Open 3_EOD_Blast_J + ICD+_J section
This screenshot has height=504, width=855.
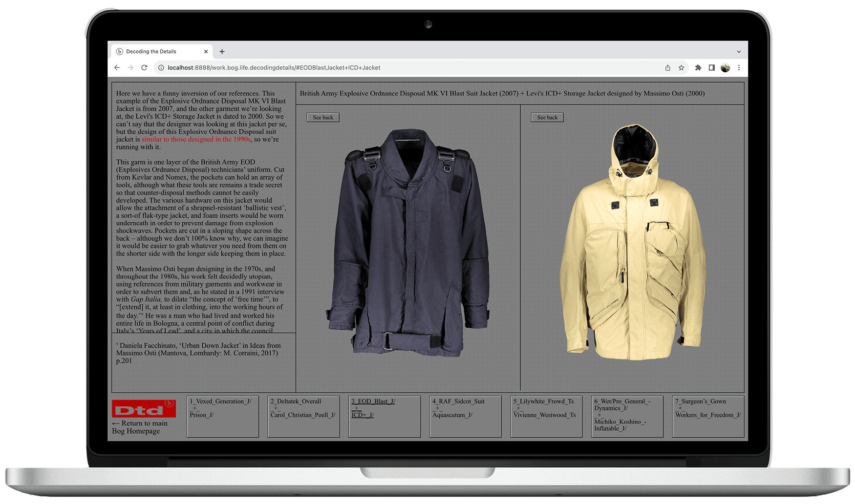coord(385,417)
